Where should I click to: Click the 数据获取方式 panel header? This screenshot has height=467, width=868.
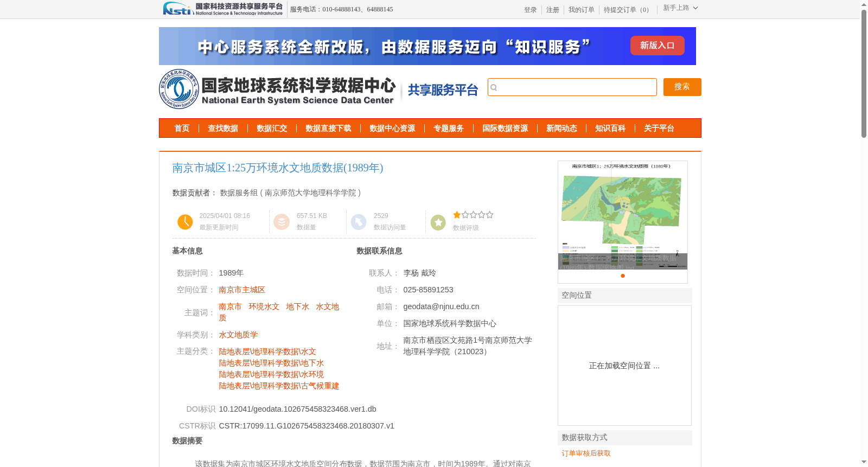pyautogui.click(x=625, y=438)
